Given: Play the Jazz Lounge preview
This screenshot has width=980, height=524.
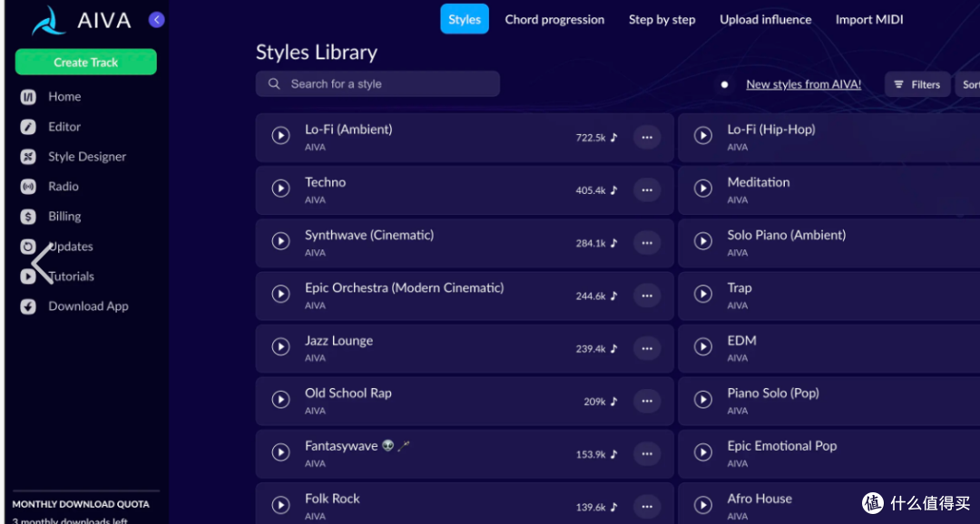Looking at the screenshot, I should [x=280, y=346].
